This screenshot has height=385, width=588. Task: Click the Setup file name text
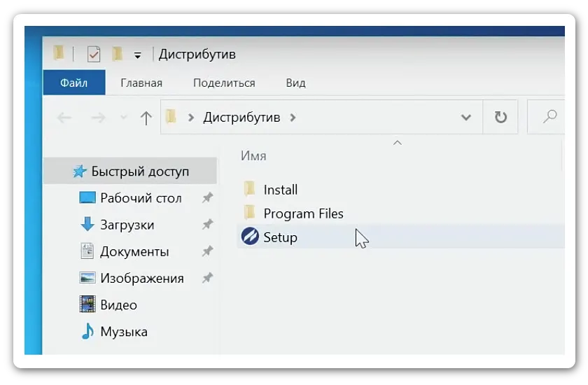pyautogui.click(x=280, y=237)
